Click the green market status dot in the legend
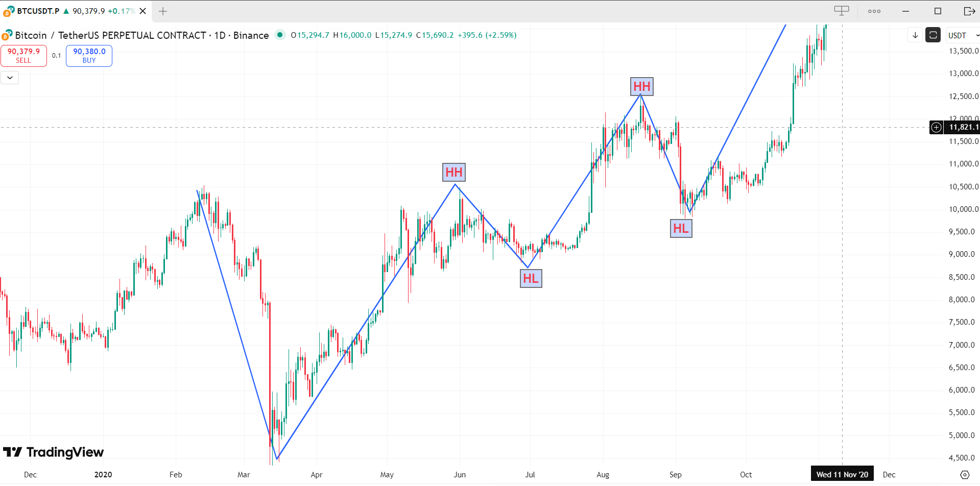This screenshot has width=980, height=486. pos(280,35)
